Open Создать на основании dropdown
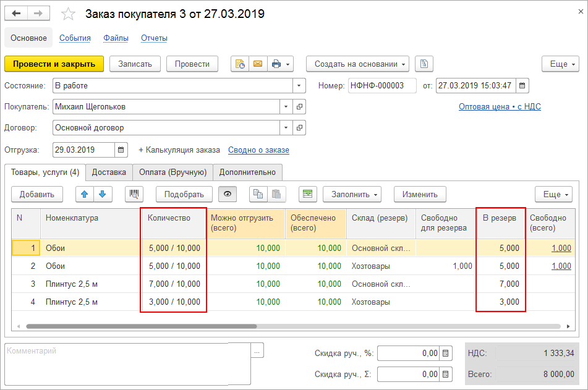 tap(358, 64)
